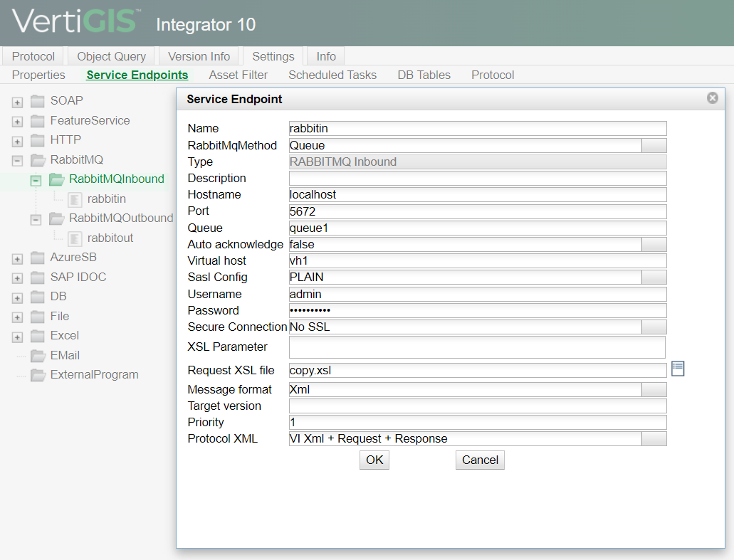Open the Protocol XML dropdown
This screenshot has height=560, width=734.
654,438
